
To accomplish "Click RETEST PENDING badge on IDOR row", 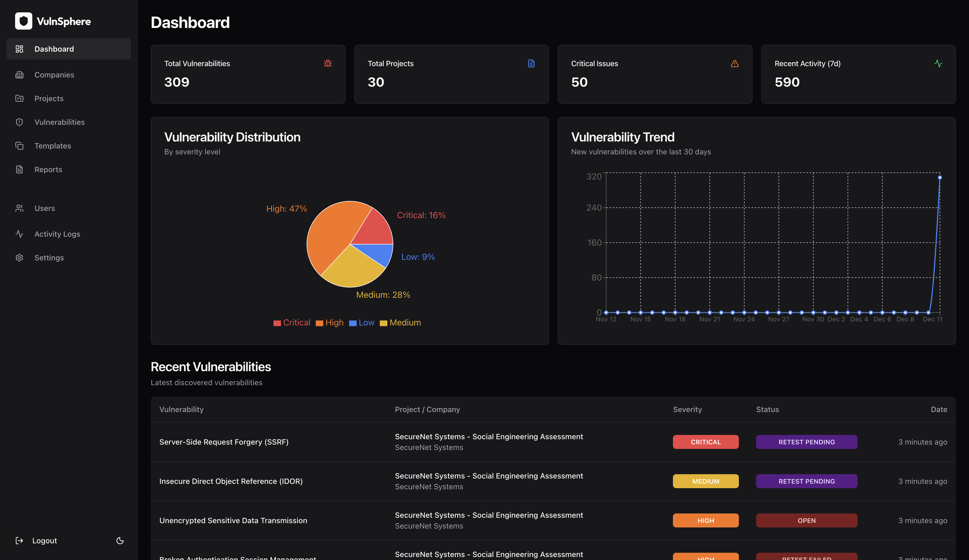I will (806, 481).
